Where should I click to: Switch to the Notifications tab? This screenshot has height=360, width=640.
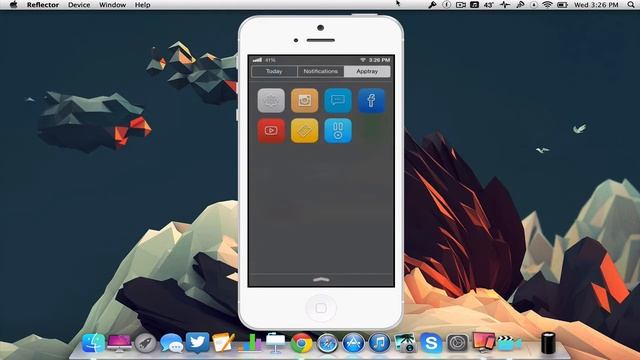pos(321,71)
